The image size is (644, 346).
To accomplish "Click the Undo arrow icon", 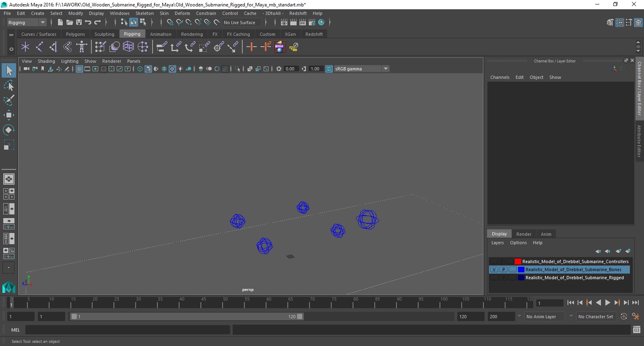I will tap(88, 23).
